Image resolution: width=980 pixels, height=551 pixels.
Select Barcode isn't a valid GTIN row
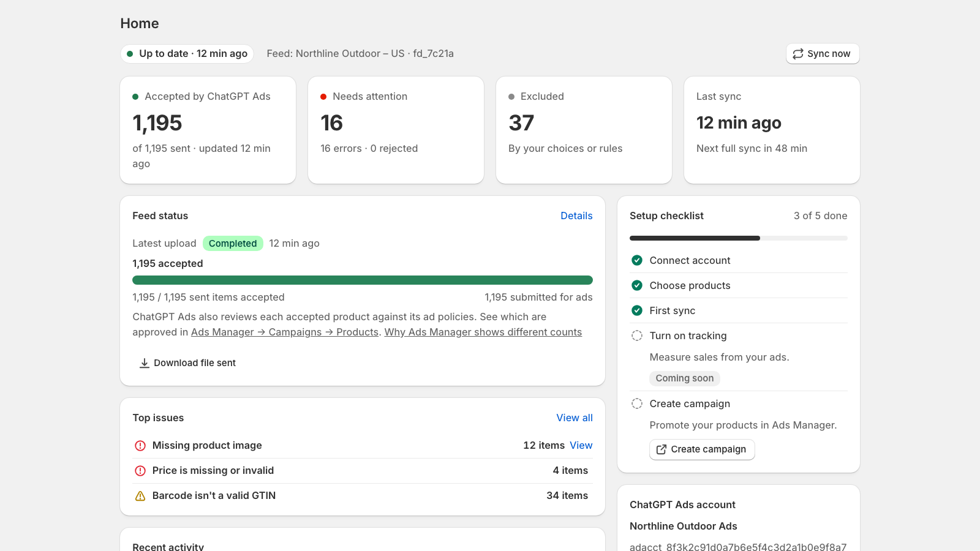[x=363, y=496]
